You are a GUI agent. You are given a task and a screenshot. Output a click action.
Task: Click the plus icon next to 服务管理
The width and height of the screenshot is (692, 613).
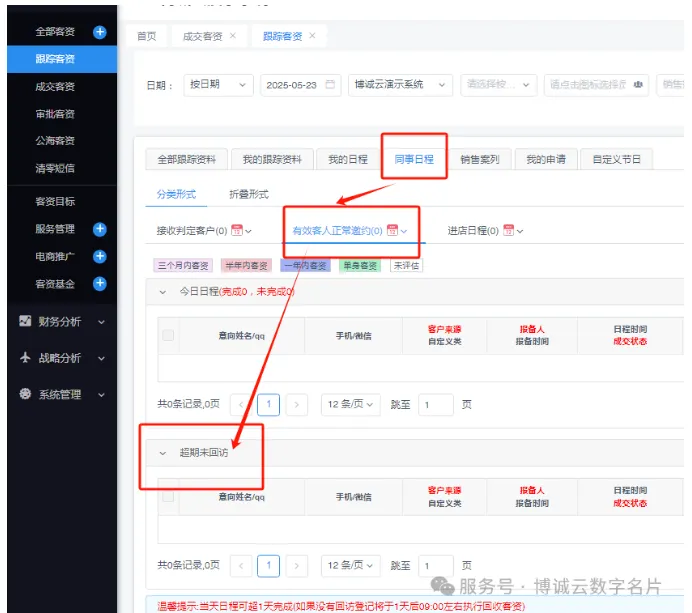(99, 229)
